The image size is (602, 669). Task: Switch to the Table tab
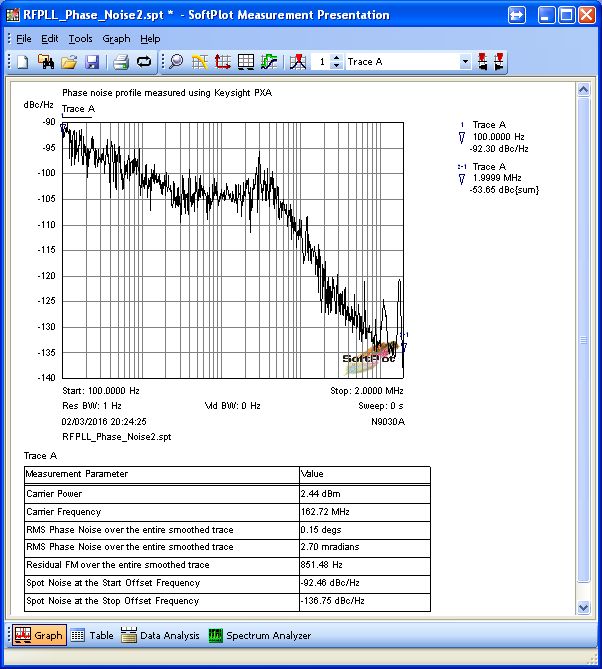click(x=93, y=635)
